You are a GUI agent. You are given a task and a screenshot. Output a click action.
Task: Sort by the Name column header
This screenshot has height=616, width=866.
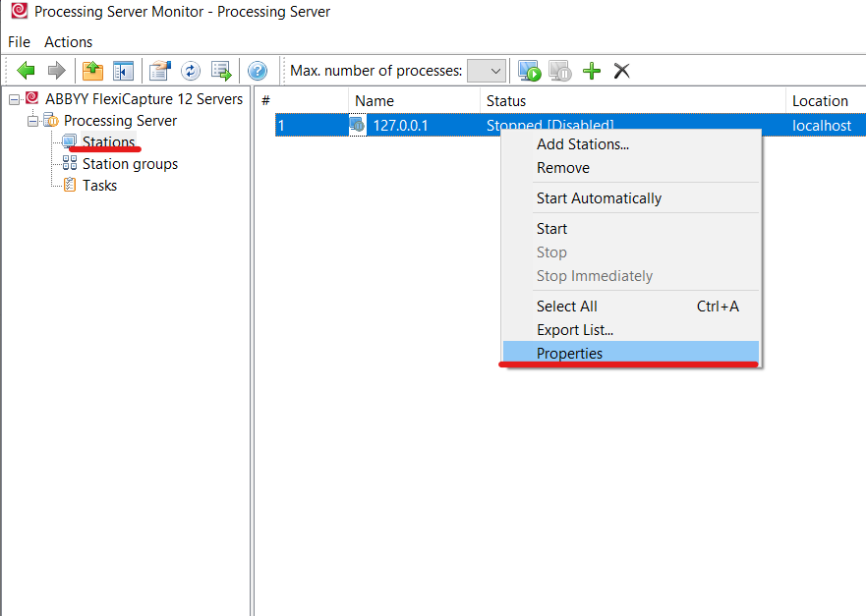pos(414,101)
